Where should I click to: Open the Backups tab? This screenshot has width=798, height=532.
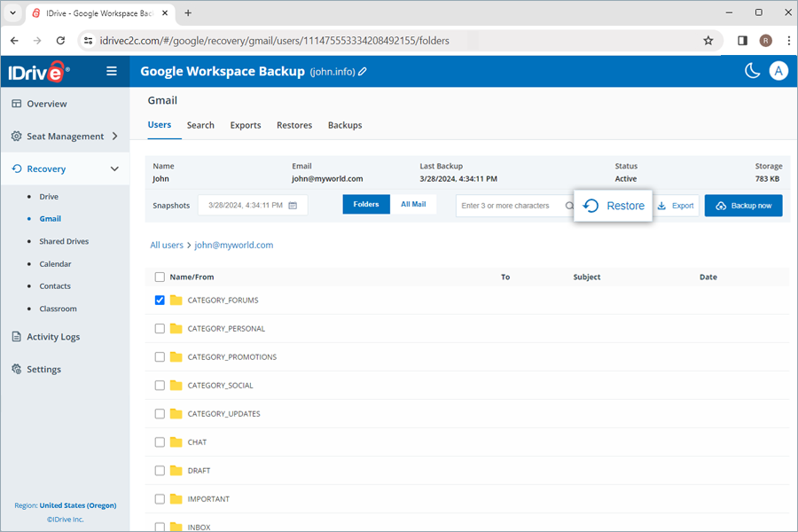pos(345,125)
